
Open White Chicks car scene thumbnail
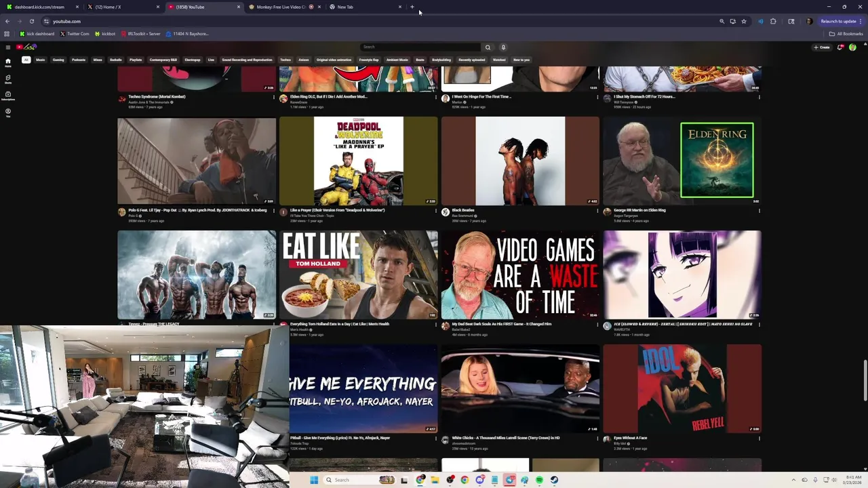(x=520, y=388)
